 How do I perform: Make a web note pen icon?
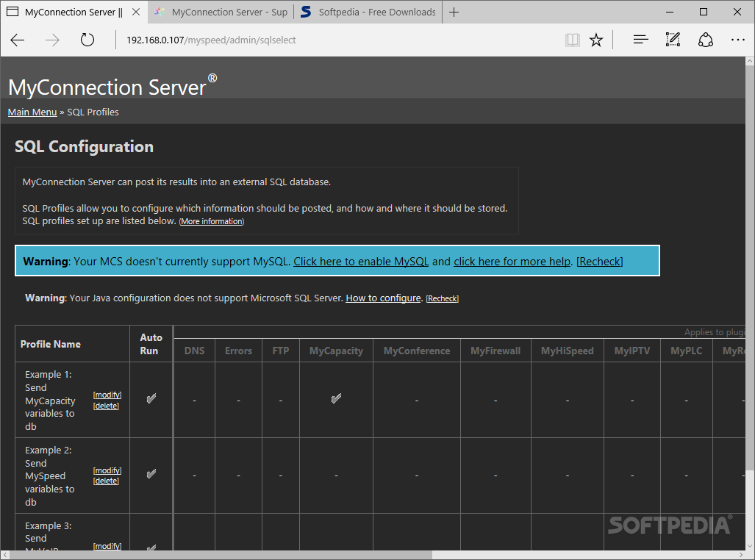click(x=673, y=40)
